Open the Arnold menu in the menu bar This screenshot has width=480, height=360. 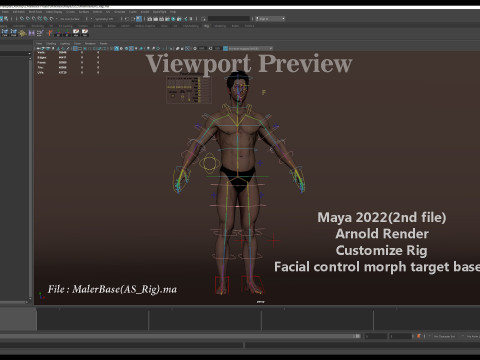[145, 12]
